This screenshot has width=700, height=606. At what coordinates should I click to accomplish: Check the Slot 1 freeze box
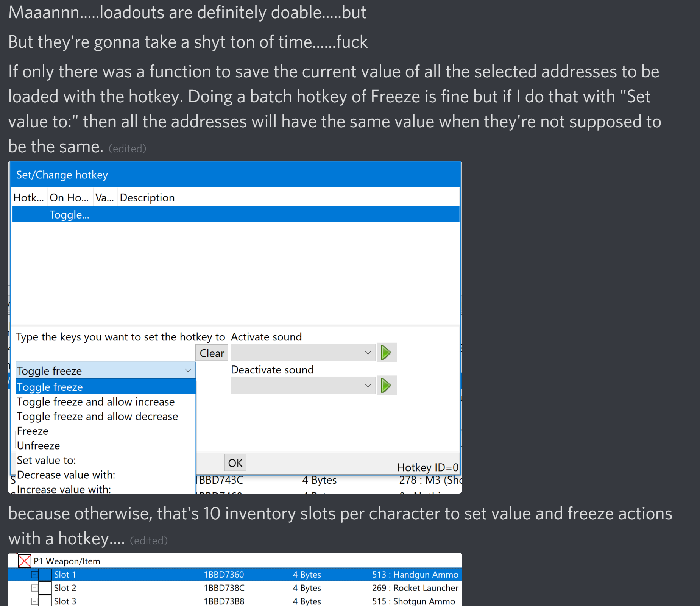pyautogui.click(x=45, y=575)
